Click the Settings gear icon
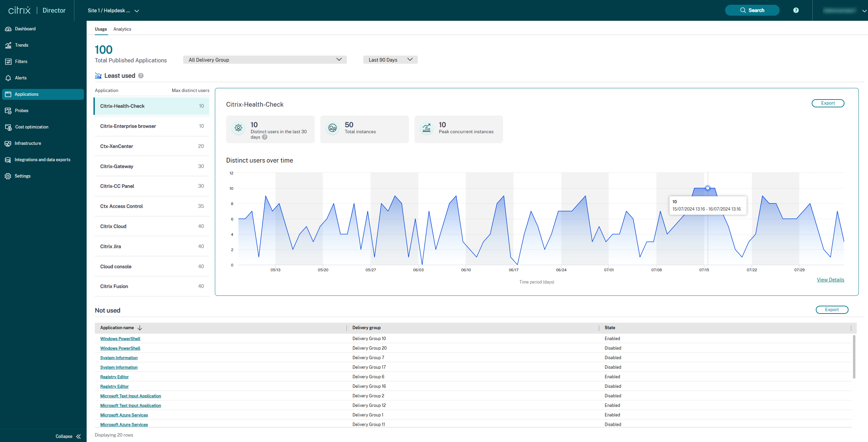 pyautogui.click(x=8, y=176)
